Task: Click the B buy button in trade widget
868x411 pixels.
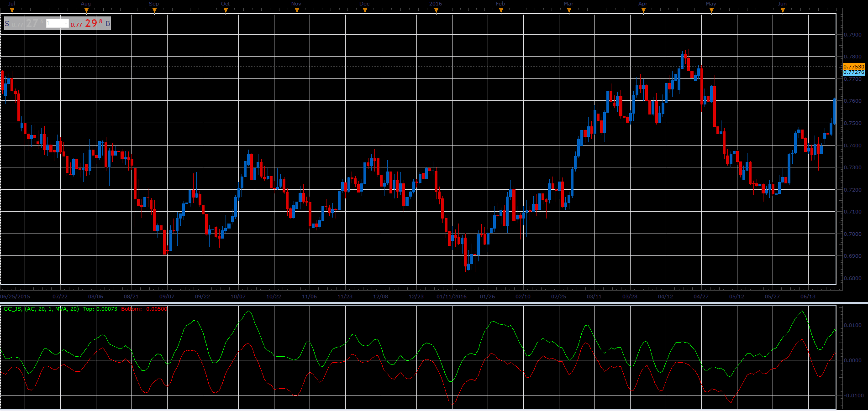Action: click(108, 24)
